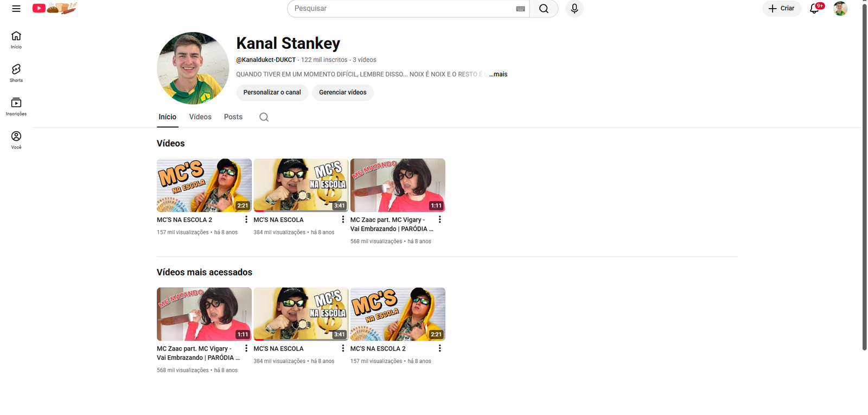Switch to the Posts tab
The height and width of the screenshot is (415, 868).
[233, 117]
